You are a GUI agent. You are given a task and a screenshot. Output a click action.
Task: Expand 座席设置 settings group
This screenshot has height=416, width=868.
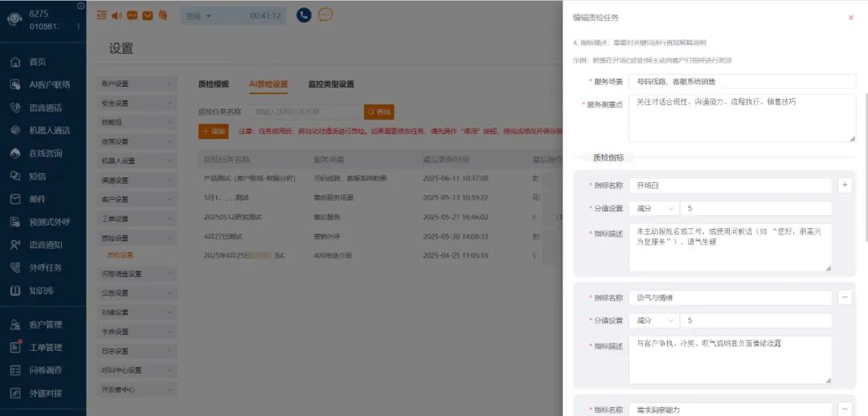pyautogui.click(x=137, y=141)
